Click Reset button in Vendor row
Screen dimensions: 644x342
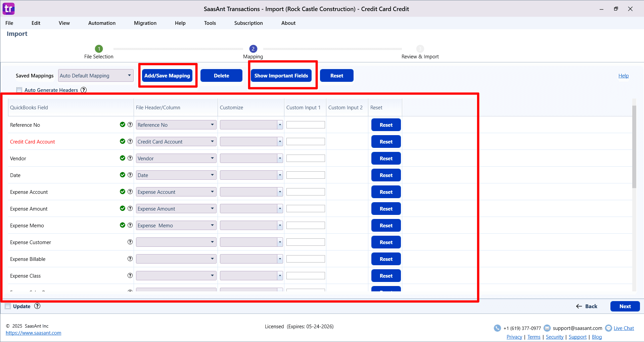tap(386, 158)
